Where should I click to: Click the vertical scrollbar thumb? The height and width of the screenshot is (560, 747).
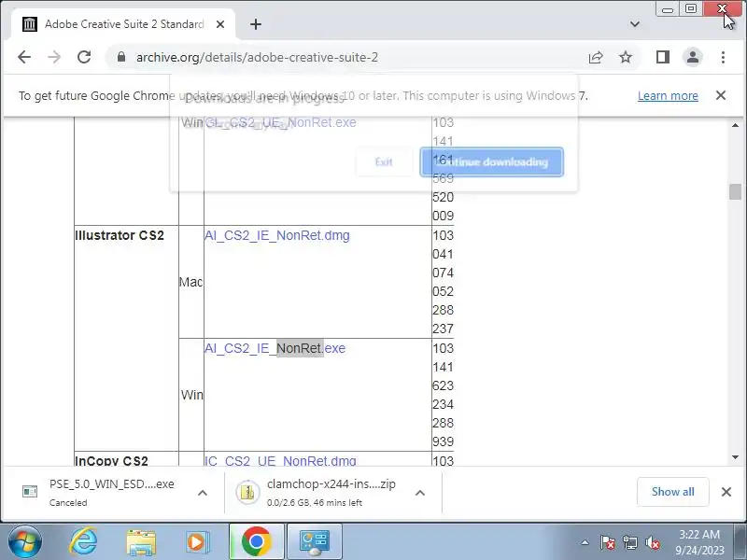(735, 192)
